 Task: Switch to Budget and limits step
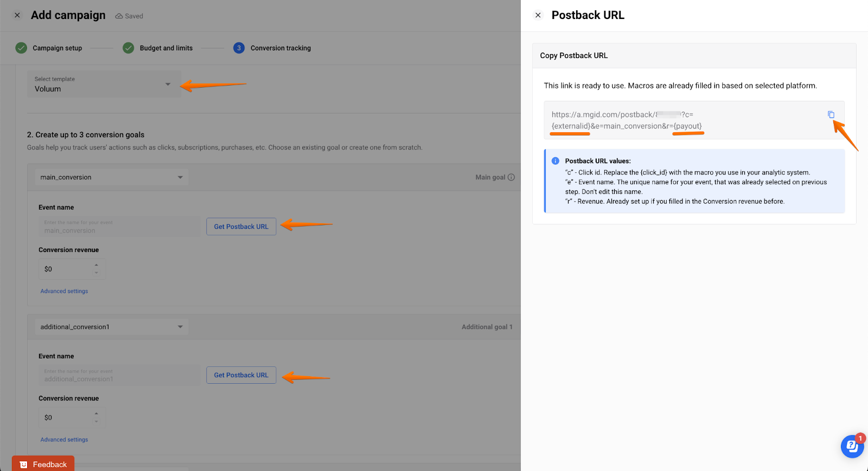tap(166, 48)
